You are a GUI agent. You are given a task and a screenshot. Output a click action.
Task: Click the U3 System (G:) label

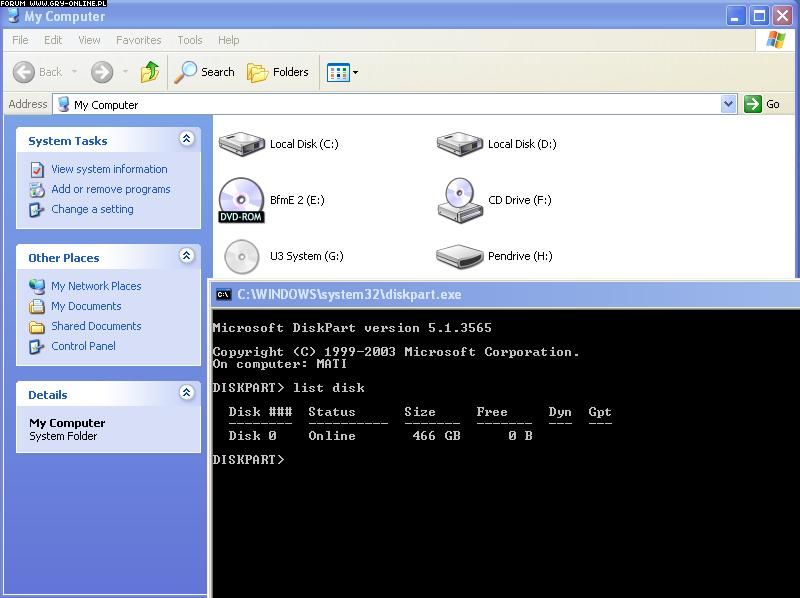tap(307, 256)
